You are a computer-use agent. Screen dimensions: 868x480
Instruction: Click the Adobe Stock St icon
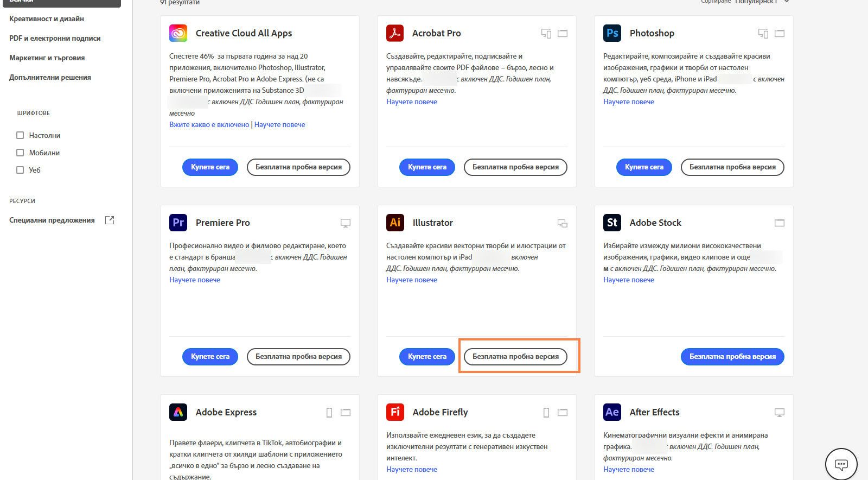pyautogui.click(x=612, y=223)
